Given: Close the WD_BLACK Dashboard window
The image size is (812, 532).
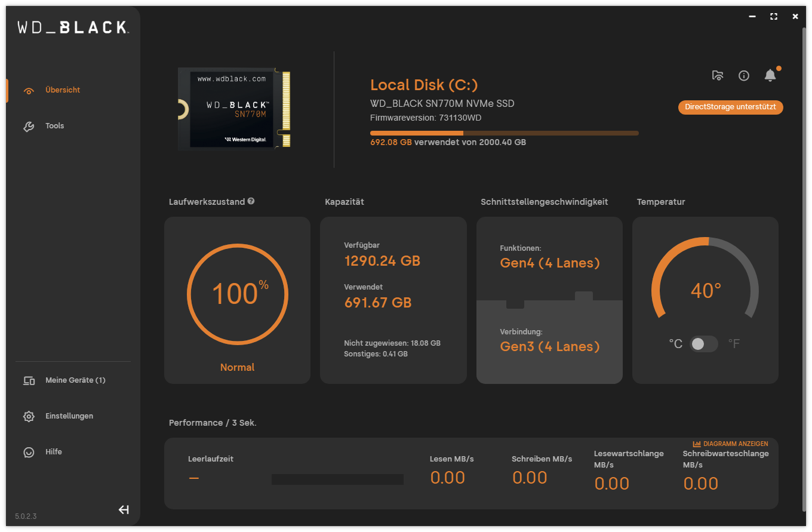Looking at the screenshot, I should 795,17.
